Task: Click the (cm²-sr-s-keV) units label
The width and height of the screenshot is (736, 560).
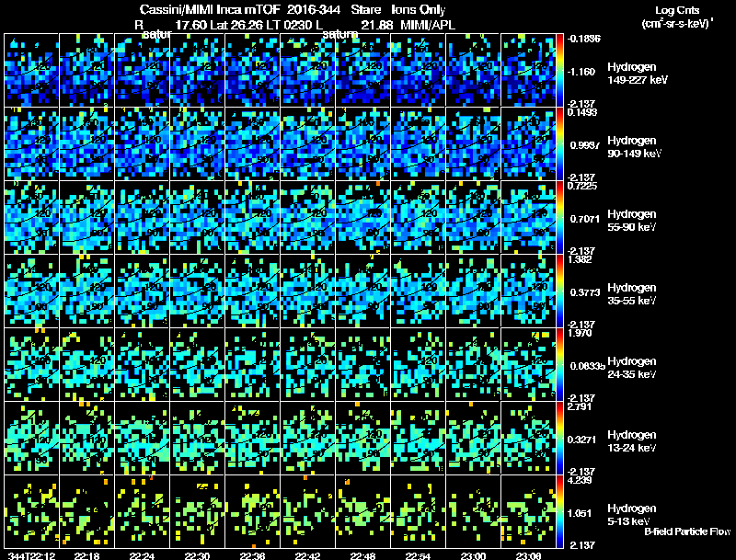Action: tap(676, 24)
